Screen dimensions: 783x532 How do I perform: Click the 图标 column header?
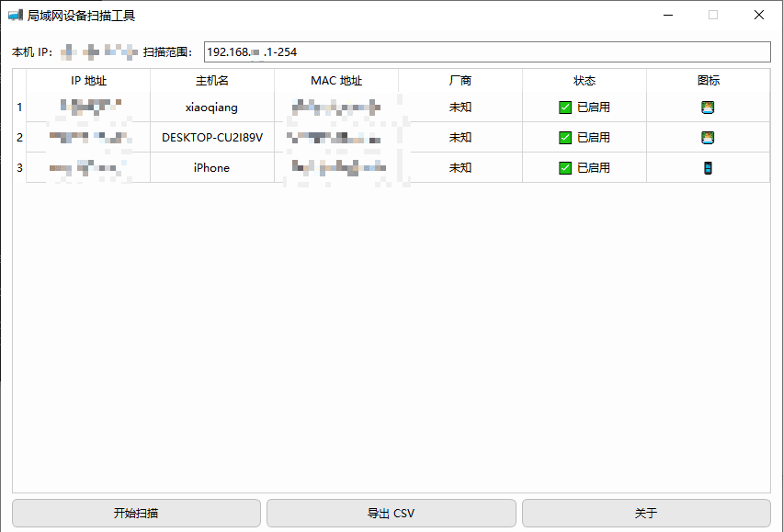point(708,81)
